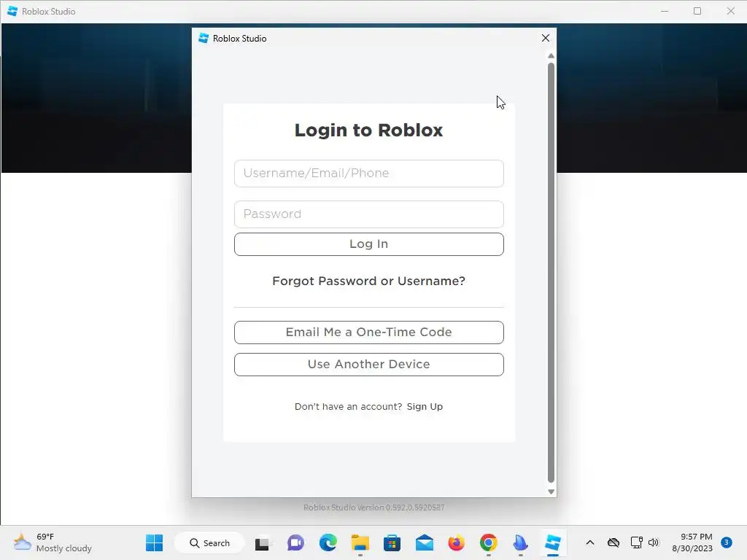Click Roblox Studio logo in dialog title
Viewport: 747px width, 560px height.
click(204, 38)
